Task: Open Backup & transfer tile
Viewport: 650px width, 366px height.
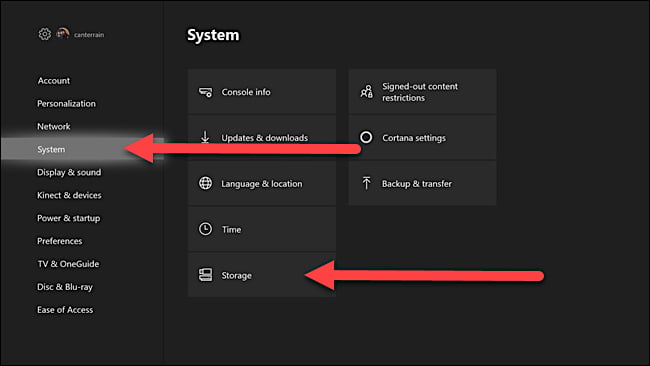Action: 422,183
